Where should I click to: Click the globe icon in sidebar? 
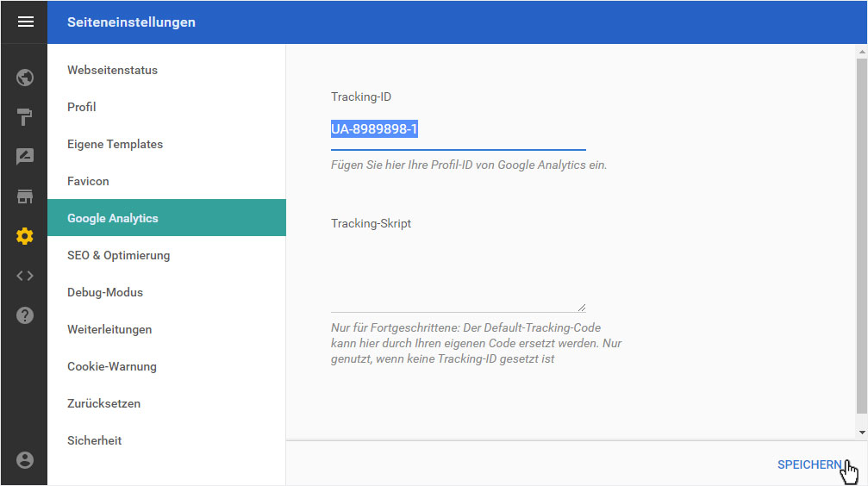click(x=25, y=78)
